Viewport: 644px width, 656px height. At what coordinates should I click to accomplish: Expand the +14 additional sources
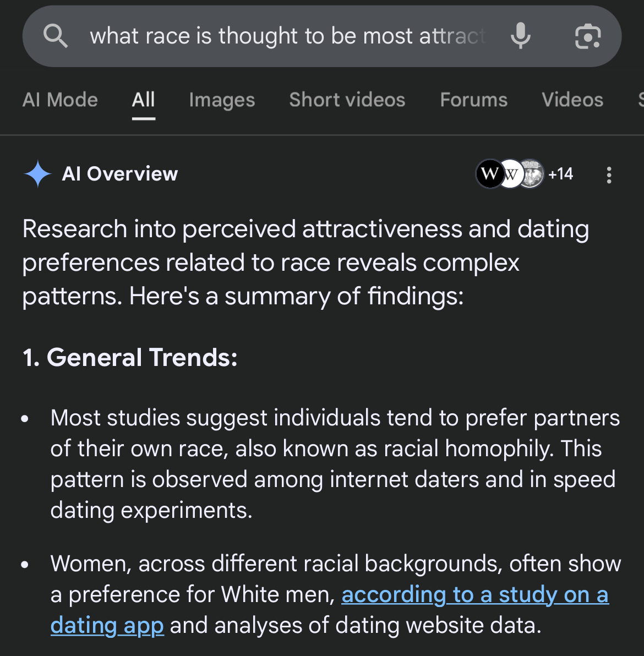(x=560, y=173)
